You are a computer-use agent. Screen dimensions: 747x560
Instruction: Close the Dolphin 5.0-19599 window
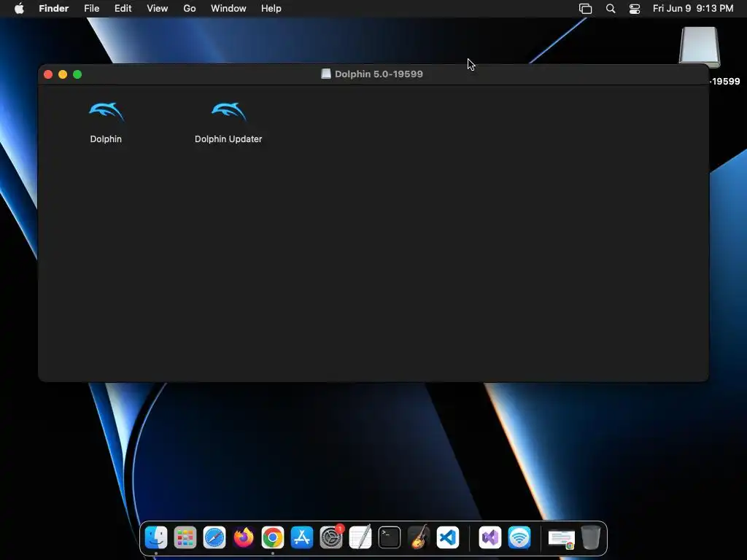click(x=48, y=74)
